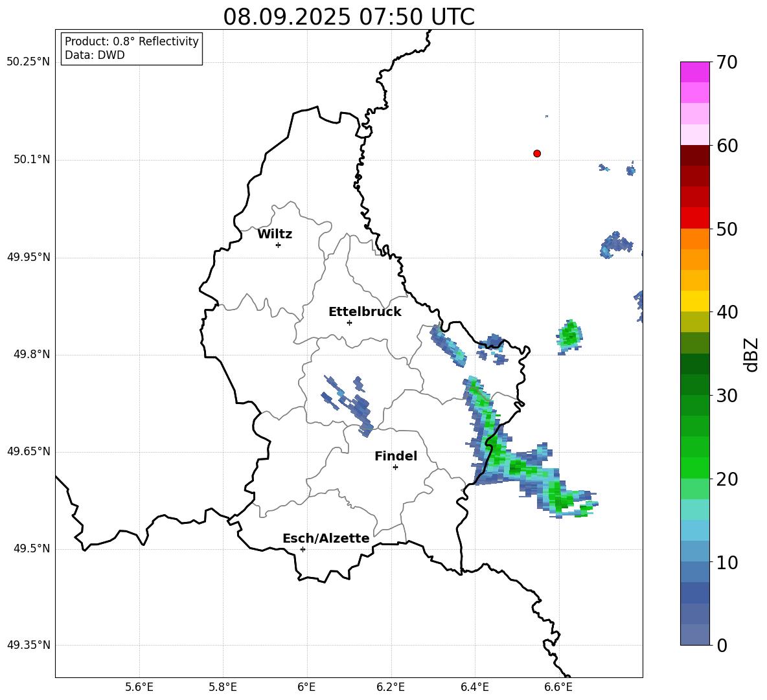Click the Esch/Alzette location cross marker
767x700 pixels.
point(303,549)
